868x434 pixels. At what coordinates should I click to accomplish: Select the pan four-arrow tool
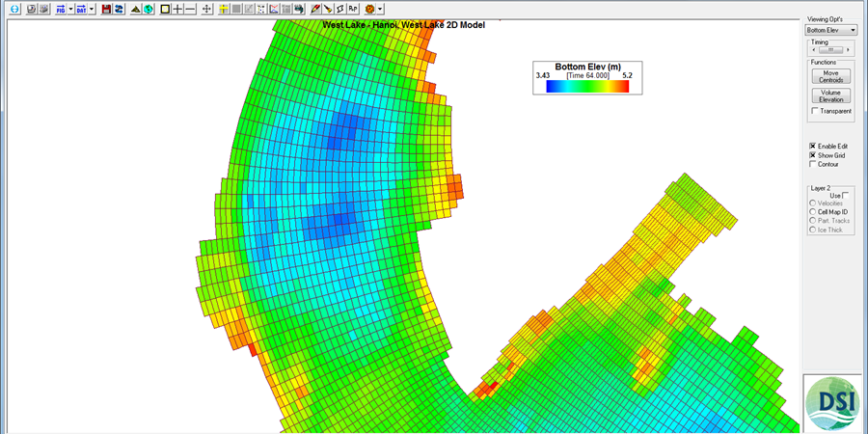(x=206, y=9)
